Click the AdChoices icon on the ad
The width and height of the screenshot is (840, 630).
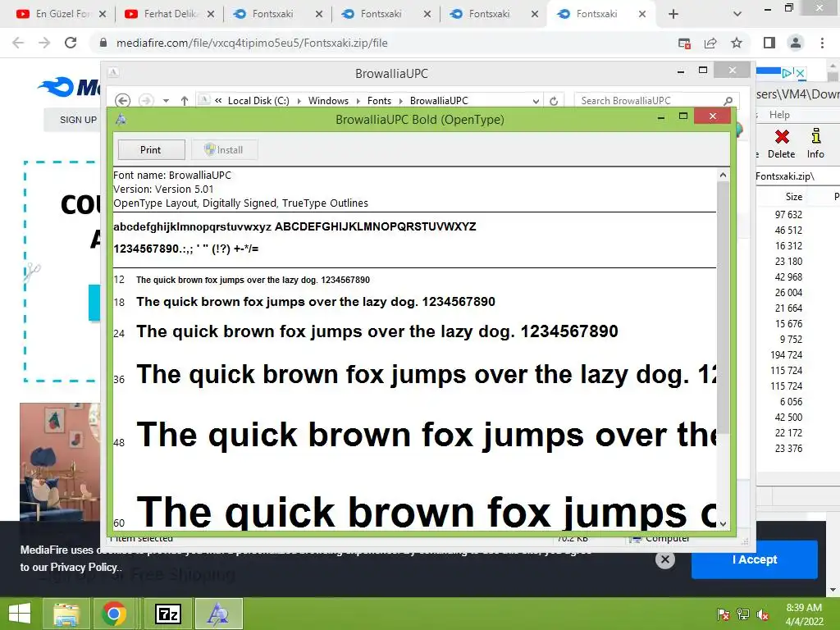coord(787,73)
